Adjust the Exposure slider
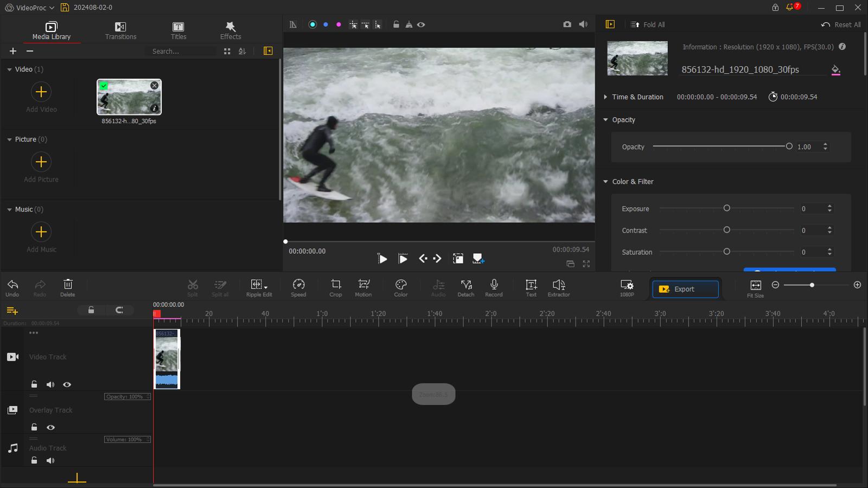 tap(727, 208)
